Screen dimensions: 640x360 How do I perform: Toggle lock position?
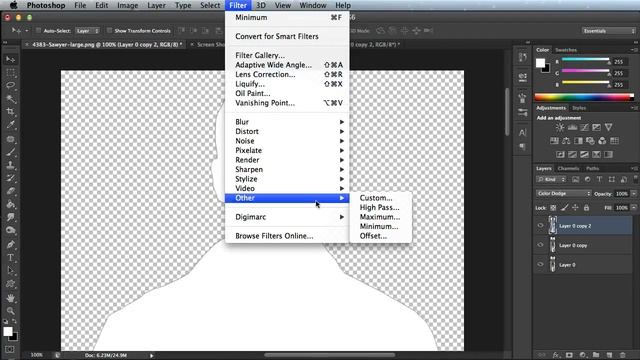point(575,208)
